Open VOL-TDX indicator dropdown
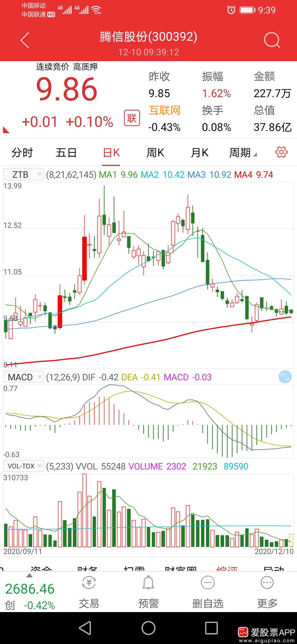This screenshot has width=297, height=644. pyautogui.click(x=24, y=466)
